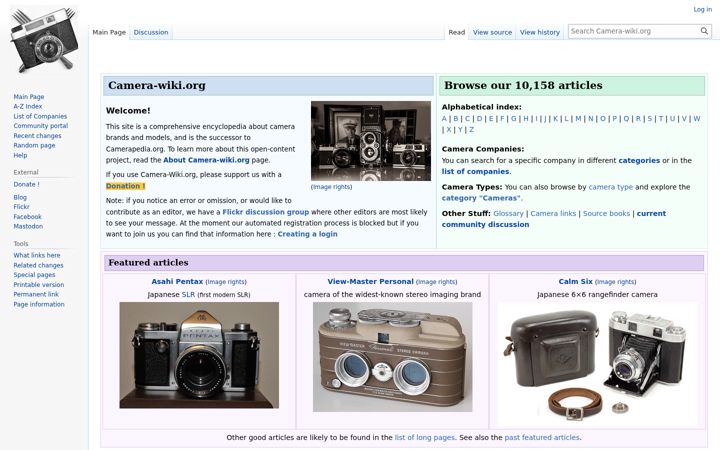Open the camera type link
Viewport: 720px width, 450px height.
click(x=610, y=187)
